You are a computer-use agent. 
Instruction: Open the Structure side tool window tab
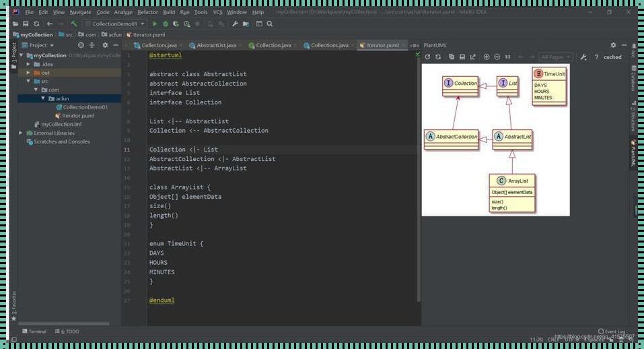633,117
